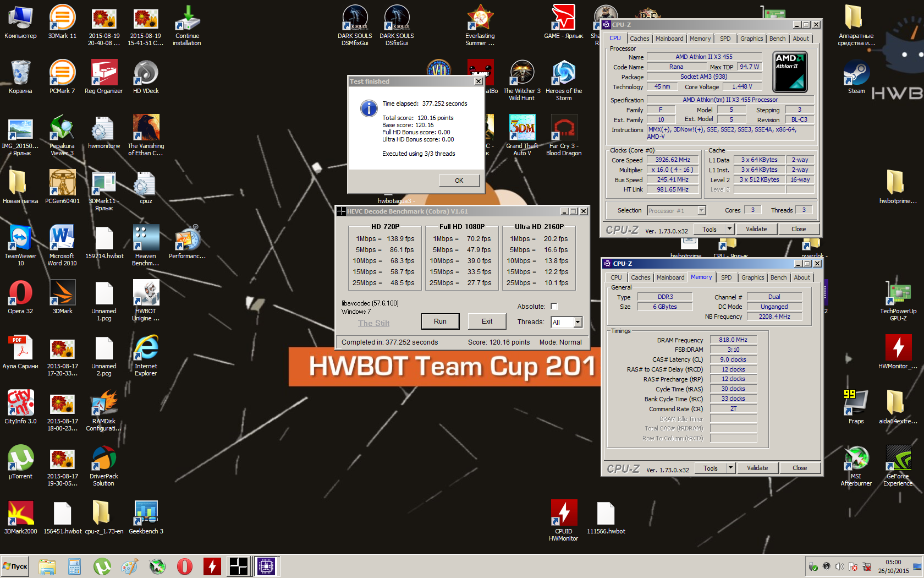Viewport: 924px width, 578px height.
Task: Click the Пуск Start button
Action: click(x=15, y=566)
